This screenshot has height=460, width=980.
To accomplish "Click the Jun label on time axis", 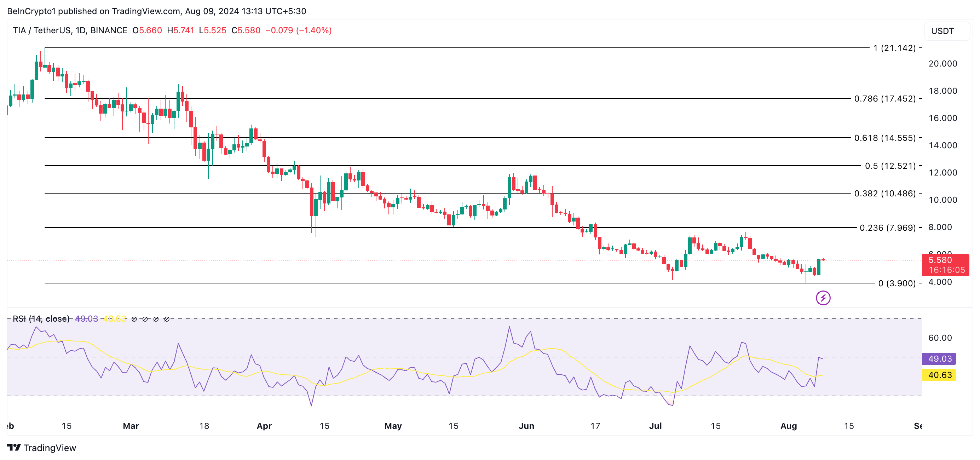I will coord(526,426).
